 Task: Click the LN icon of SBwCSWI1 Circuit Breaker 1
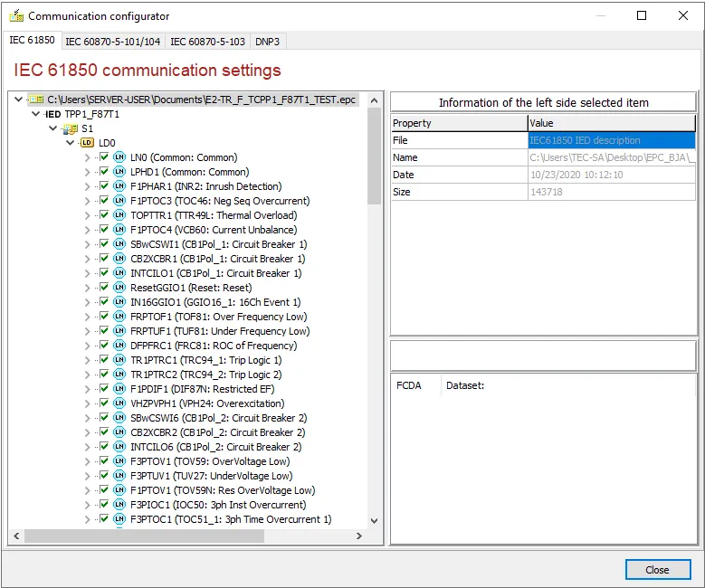pyautogui.click(x=119, y=244)
